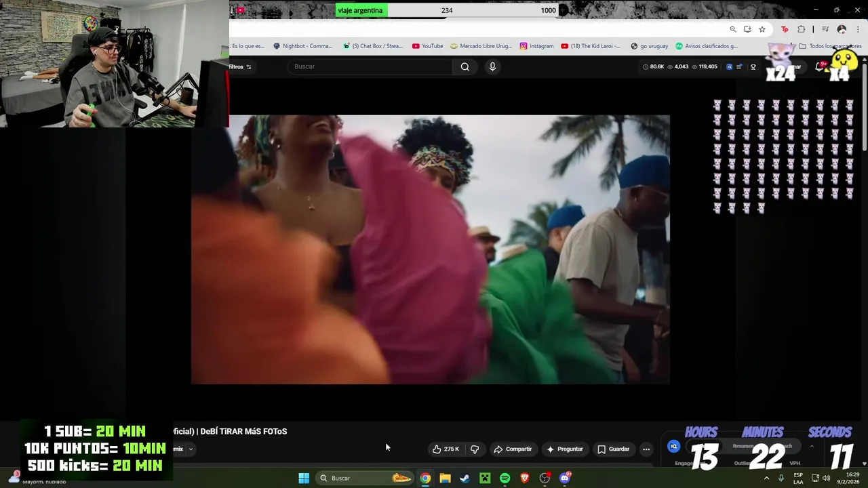Screen dimensions: 868x488
Task: Open Todos los marcadores folder
Action: 830,46
